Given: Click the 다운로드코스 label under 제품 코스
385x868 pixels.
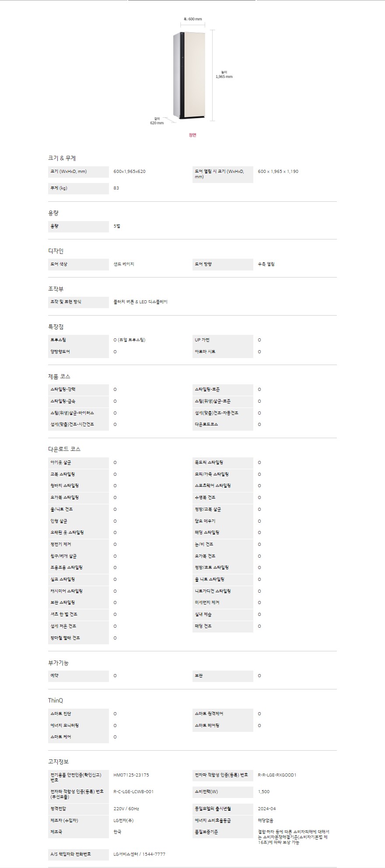Looking at the screenshot, I should pyautogui.click(x=206, y=425).
